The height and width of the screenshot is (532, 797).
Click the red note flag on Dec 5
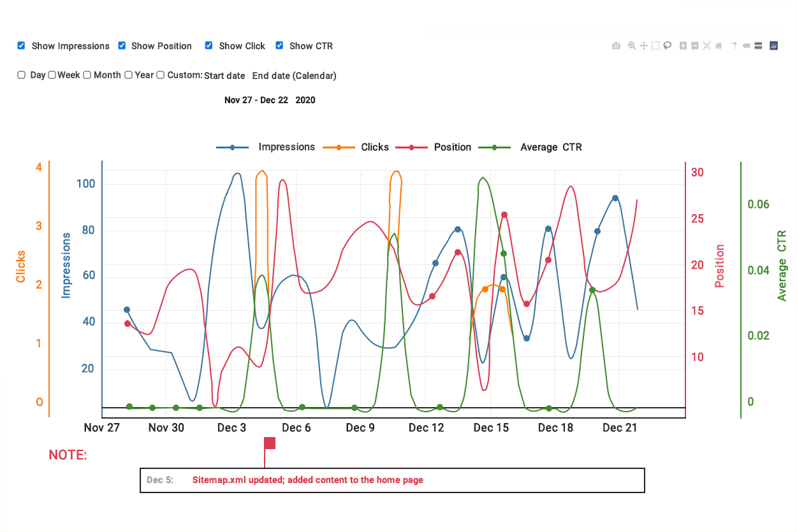point(270,443)
